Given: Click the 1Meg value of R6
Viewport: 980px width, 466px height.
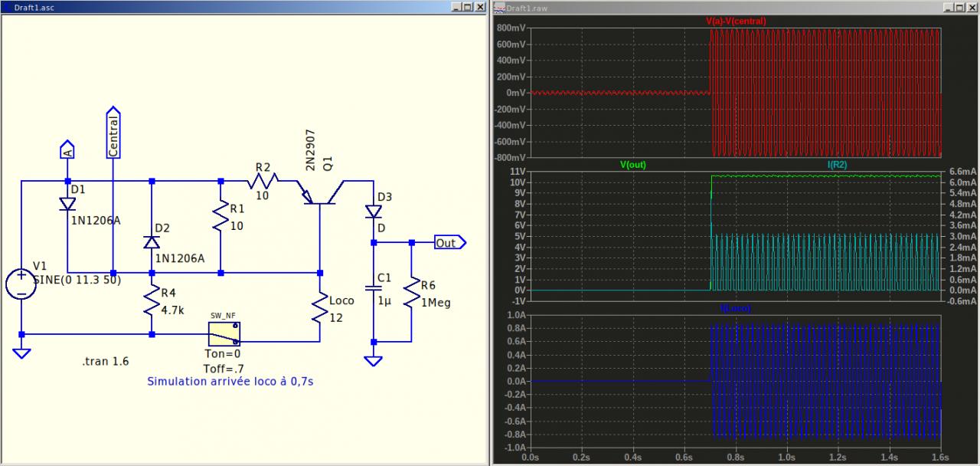Looking at the screenshot, I should click(x=436, y=302).
